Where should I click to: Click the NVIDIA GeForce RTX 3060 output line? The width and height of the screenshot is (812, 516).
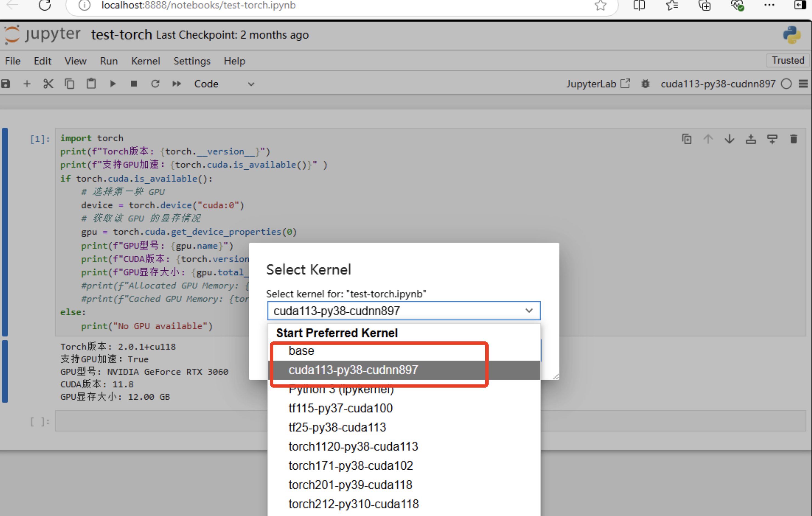tap(144, 372)
